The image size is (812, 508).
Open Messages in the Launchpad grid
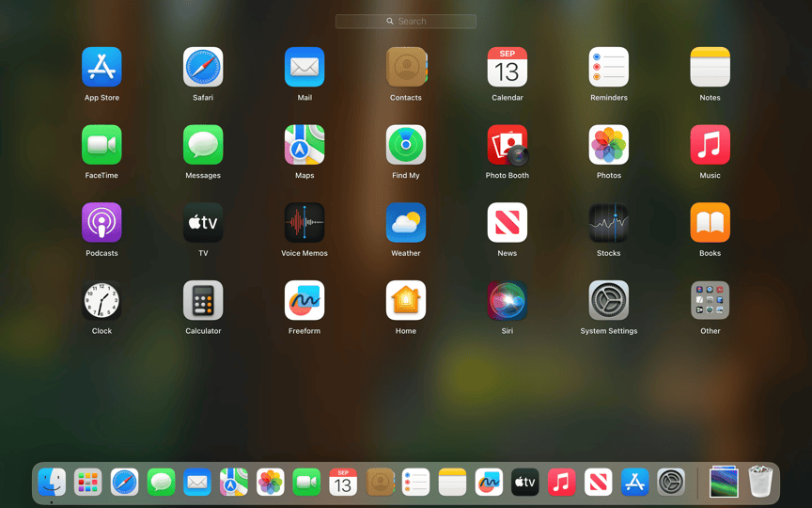click(x=203, y=145)
